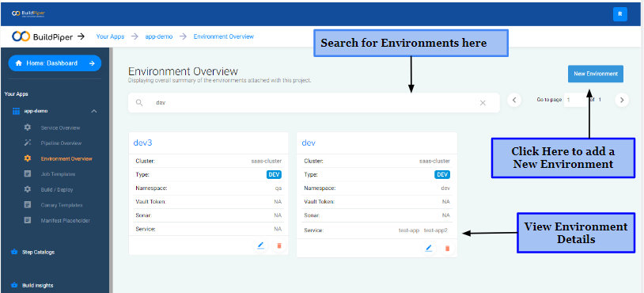Open the user avatar R menu
The width and height of the screenshot is (644, 293).
(619, 14)
